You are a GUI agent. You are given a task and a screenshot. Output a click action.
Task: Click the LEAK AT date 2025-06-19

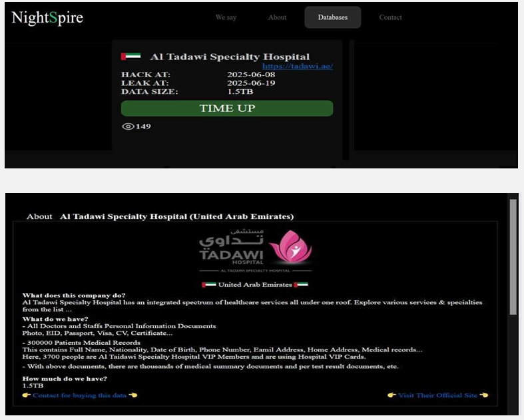point(251,83)
